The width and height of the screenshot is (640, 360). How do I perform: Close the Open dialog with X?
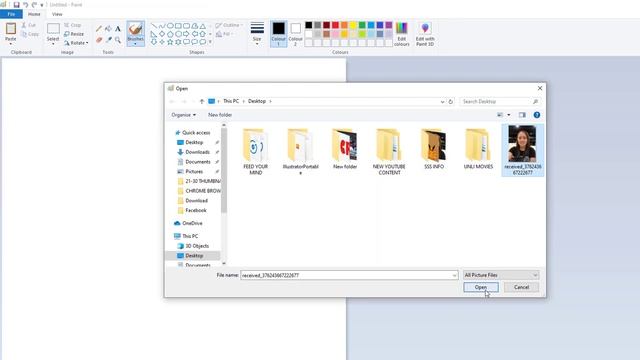point(540,88)
